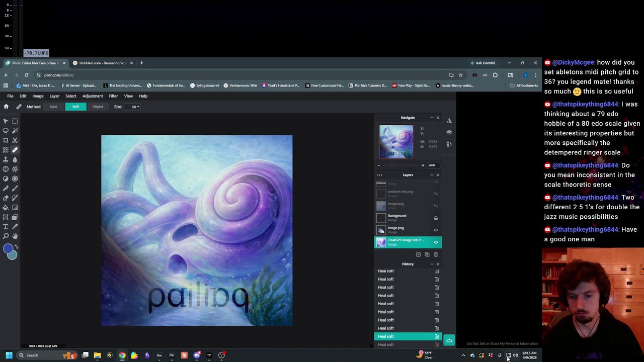Select the Brush tool
Viewport: 644px width, 362px height.
tap(15, 188)
